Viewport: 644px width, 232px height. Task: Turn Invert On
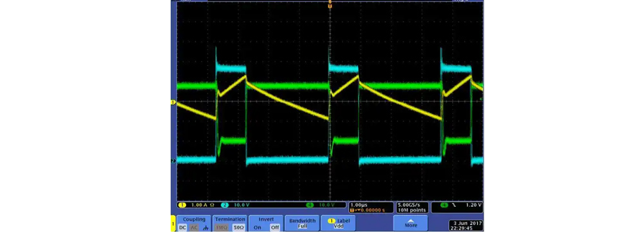pos(257,227)
